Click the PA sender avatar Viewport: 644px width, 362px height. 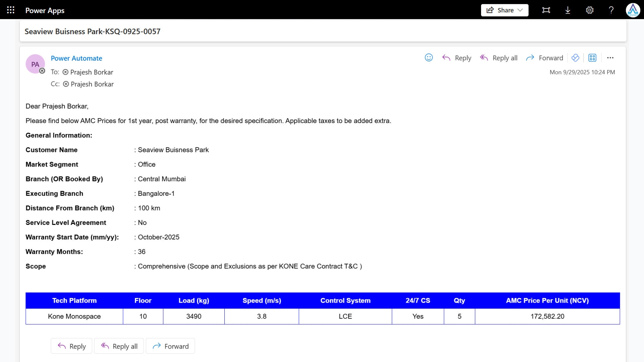[x=35, y=64]
